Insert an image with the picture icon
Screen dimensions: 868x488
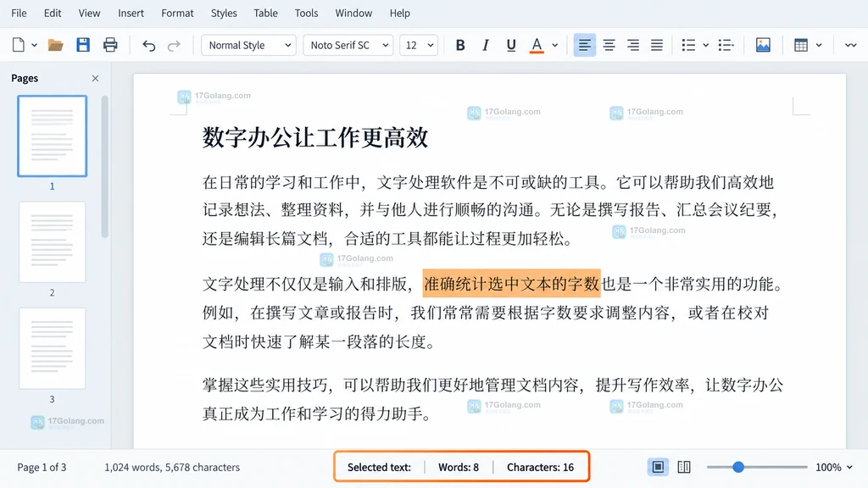pyautogui.click(x=763, y=46)
